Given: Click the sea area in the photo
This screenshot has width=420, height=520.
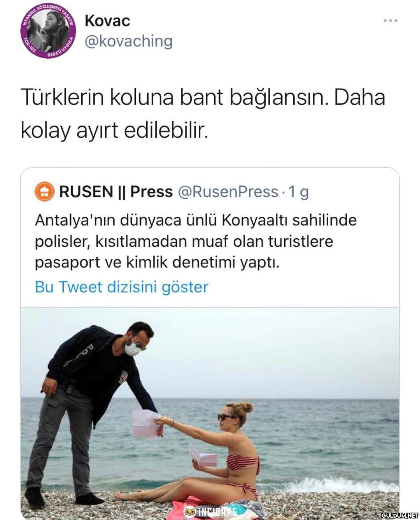Looking at the screenshot, I should click(323, 439).
